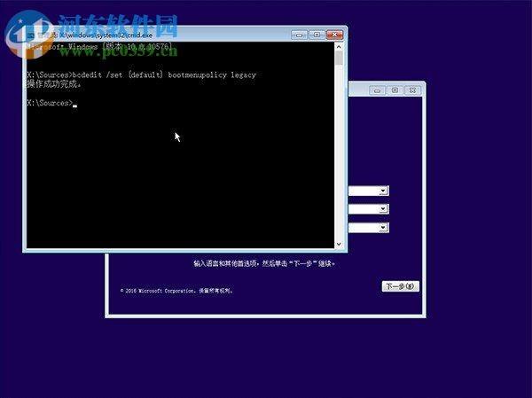
Task: Maximize the cmd.exe command prompt window
Action: (316, 33)
